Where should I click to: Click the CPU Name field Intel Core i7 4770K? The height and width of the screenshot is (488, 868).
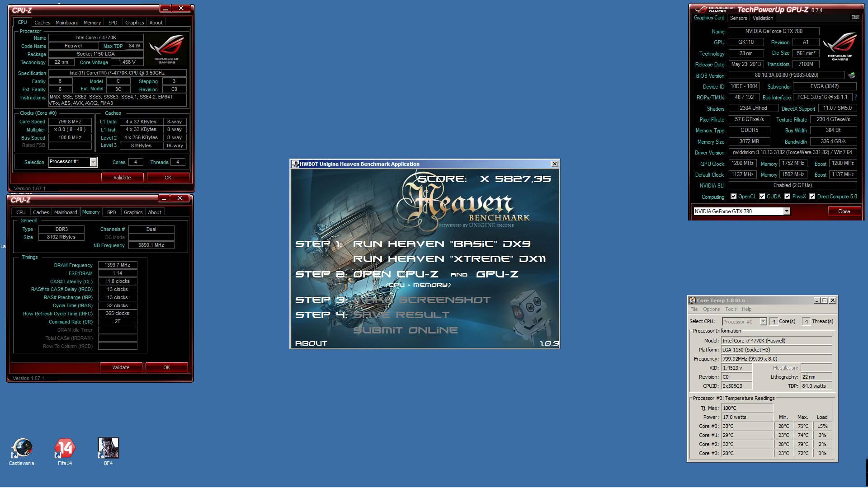tap(96, 38)
